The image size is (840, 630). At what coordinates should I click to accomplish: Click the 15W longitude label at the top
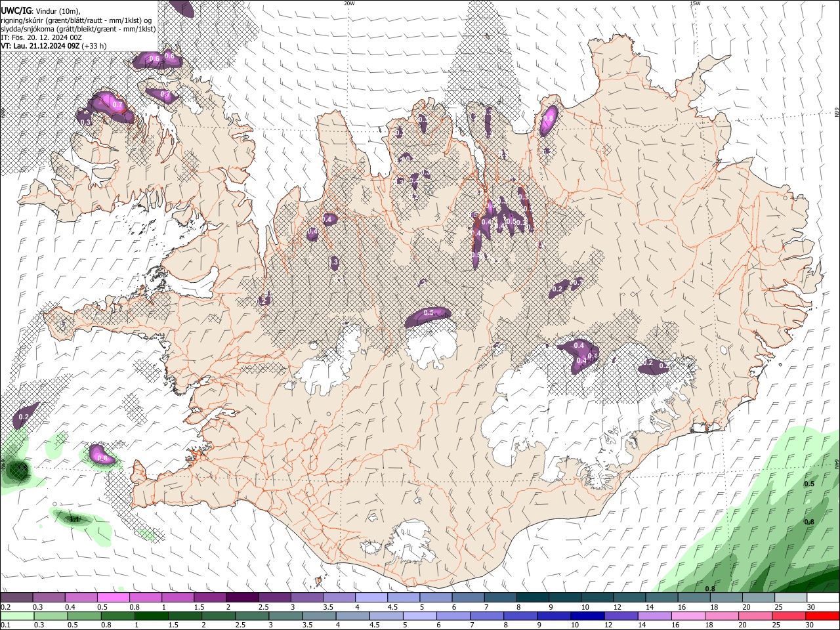[x=695, y=3]
